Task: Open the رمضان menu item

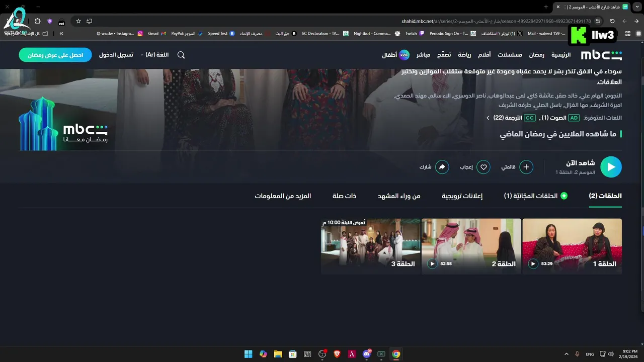Action: [536, 55]
